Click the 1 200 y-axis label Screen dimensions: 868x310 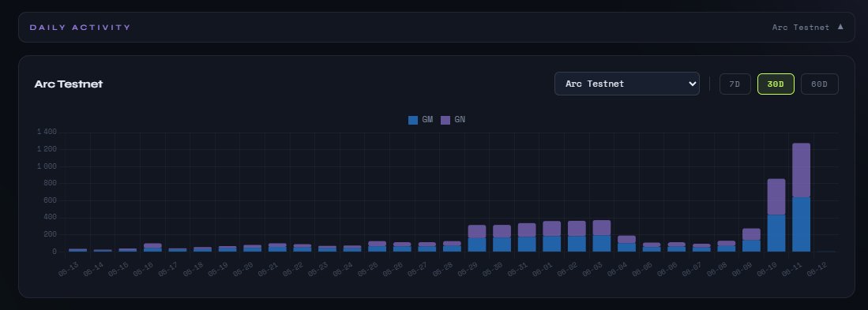point(47,149)
